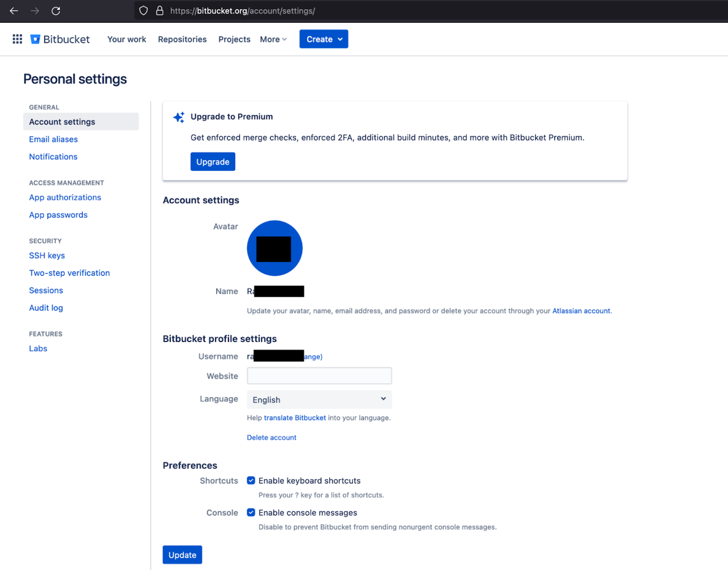Open Your work

pyautogui.click(x=126, y=39)
